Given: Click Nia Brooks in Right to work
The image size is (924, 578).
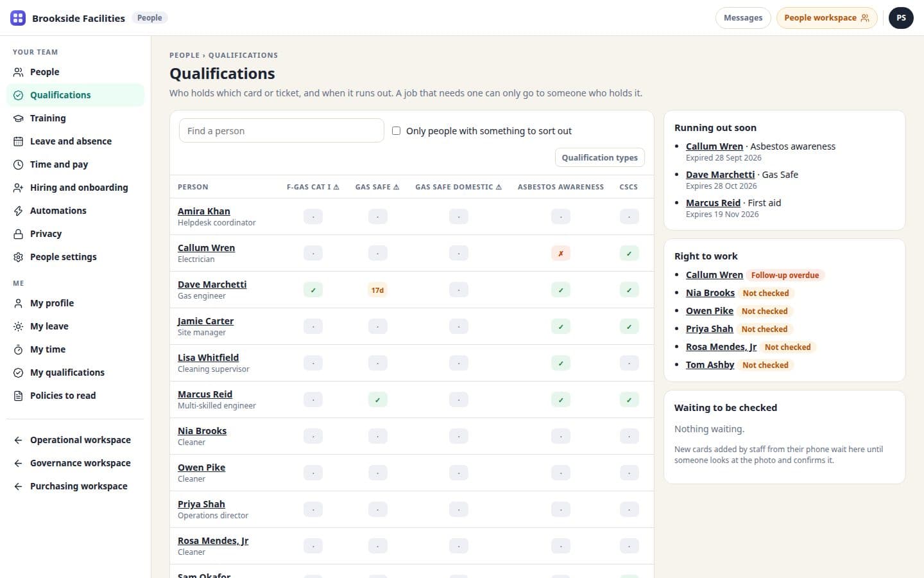Looking at the screenshot, I should click(x=710, y=293).
